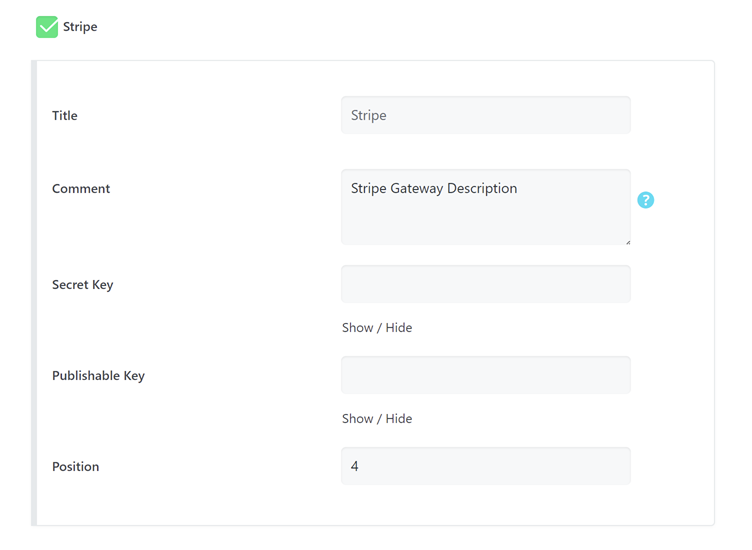
Task: Click 'Show' under the Secret Key field
Action: (x=357, y=328)
